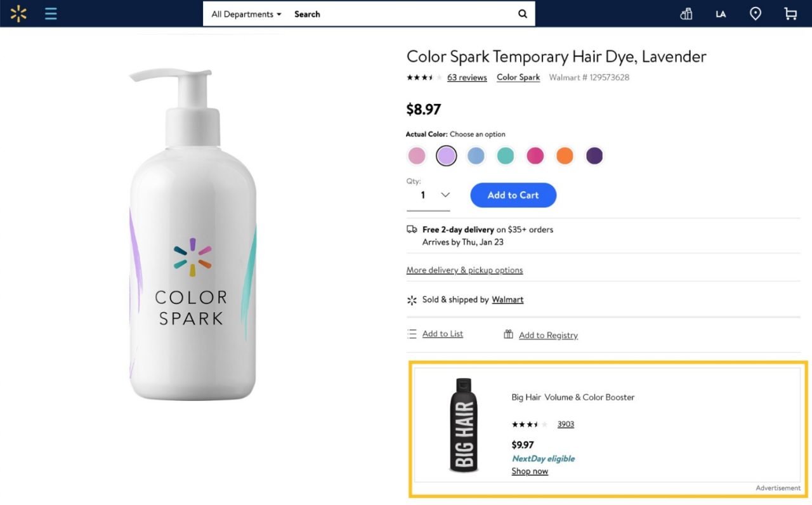Select the orange color swatch

(x=565, y=155)
